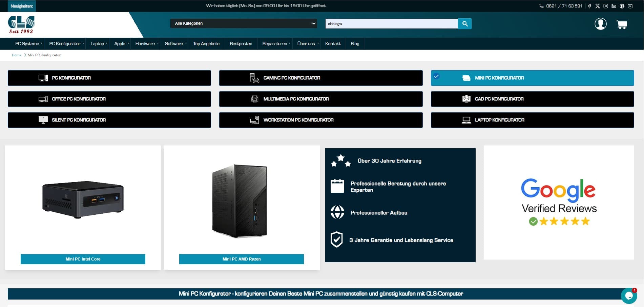Open the user account icon
The width and height of the screenshot is (644, 307).
(x=600, y=24)
